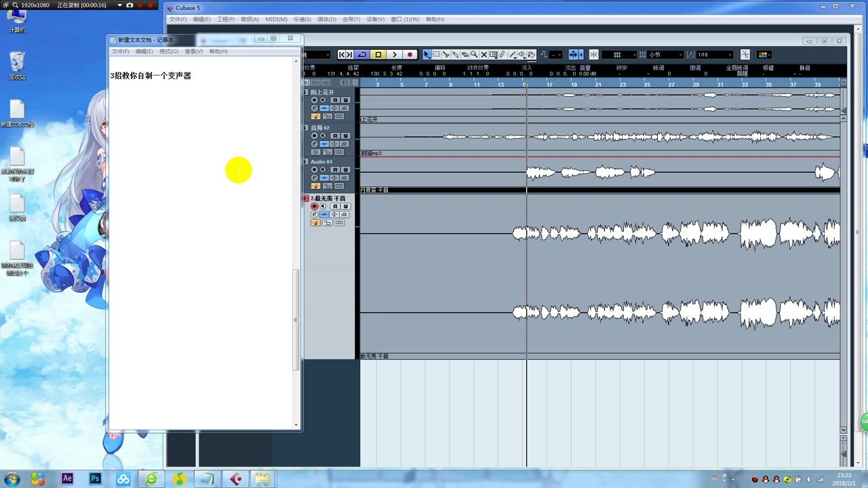Select the Time Warp tool
The height and width of the screenshot is (488, 868).
[493, 54]
